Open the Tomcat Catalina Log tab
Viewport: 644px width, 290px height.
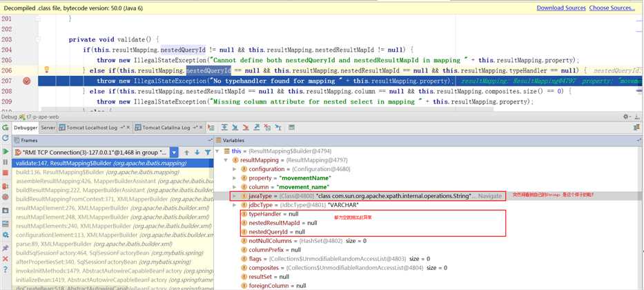[x=166, y=128]
